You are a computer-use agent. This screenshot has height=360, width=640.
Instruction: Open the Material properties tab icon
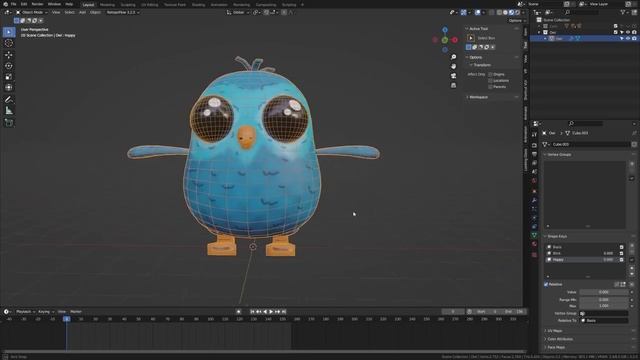[x=534, y=244]
